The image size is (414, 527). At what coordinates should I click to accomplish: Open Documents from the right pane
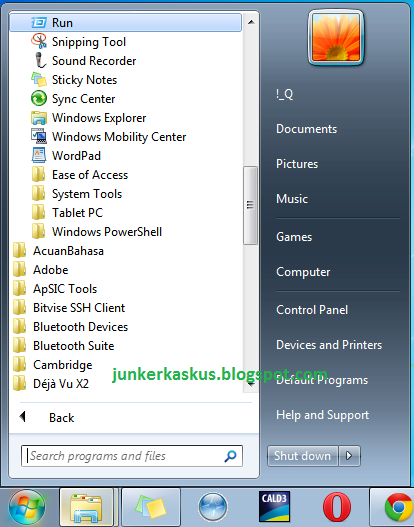[x=306, y=129]
